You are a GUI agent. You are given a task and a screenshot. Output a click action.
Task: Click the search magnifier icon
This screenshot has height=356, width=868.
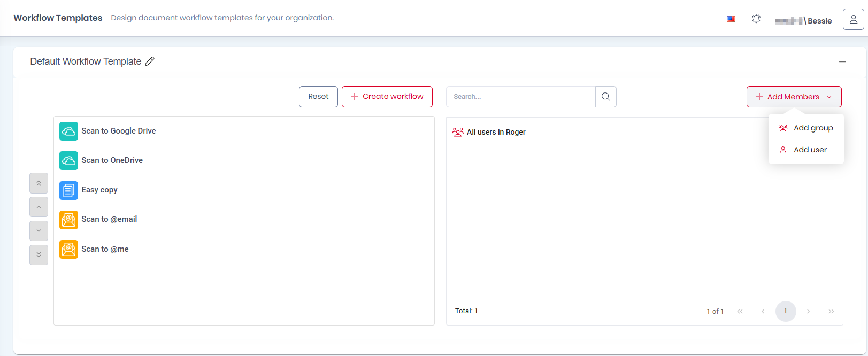[x=605, y=97]
